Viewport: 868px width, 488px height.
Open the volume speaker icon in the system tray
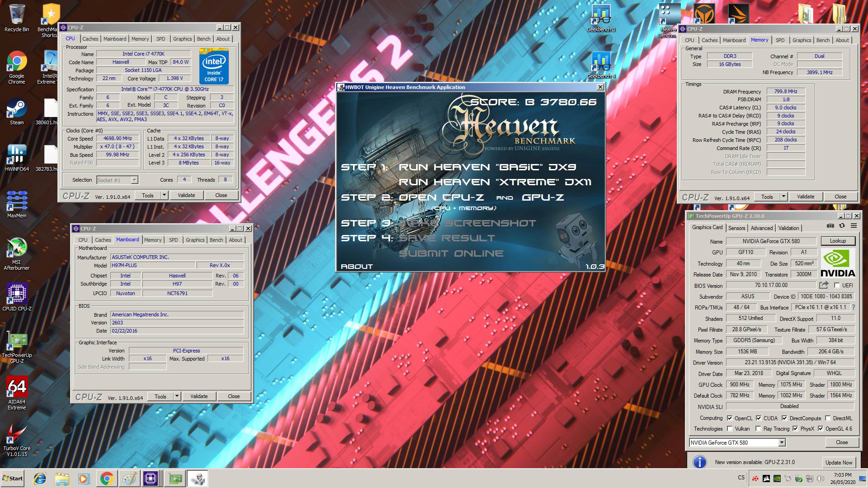click(820, 479)
